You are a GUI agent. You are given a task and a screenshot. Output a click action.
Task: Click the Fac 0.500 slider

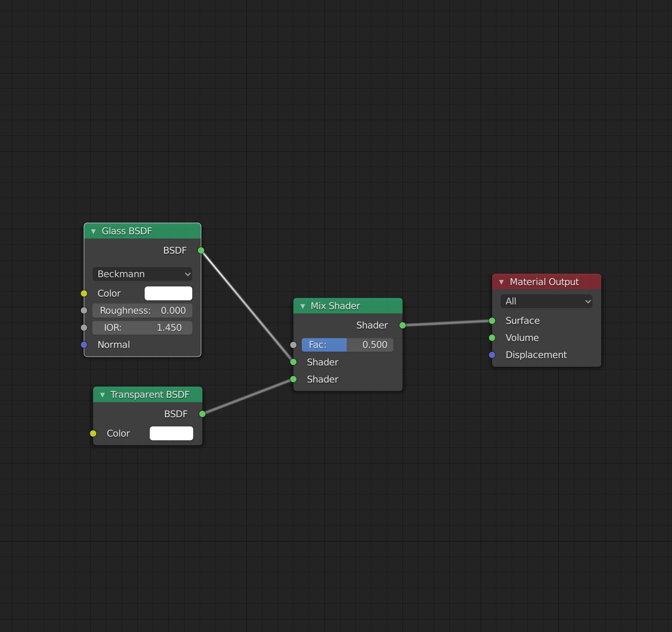[348, 345]
